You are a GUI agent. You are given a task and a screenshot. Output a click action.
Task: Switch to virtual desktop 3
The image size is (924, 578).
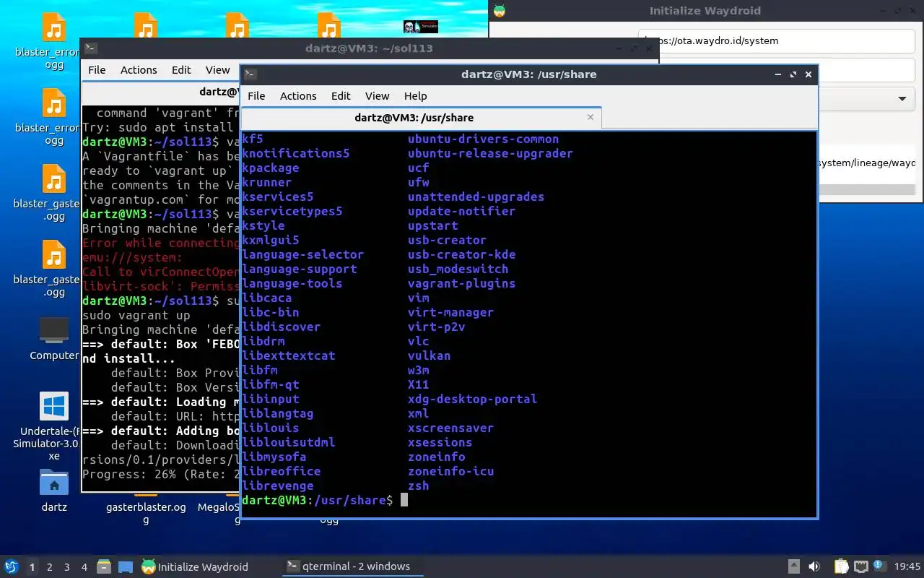coord(67,567)
